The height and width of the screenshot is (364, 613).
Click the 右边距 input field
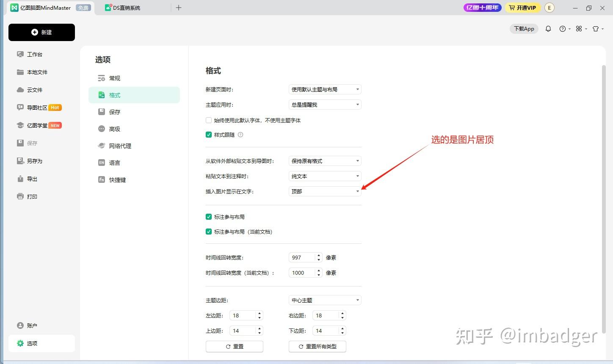[x=326, y=315]
